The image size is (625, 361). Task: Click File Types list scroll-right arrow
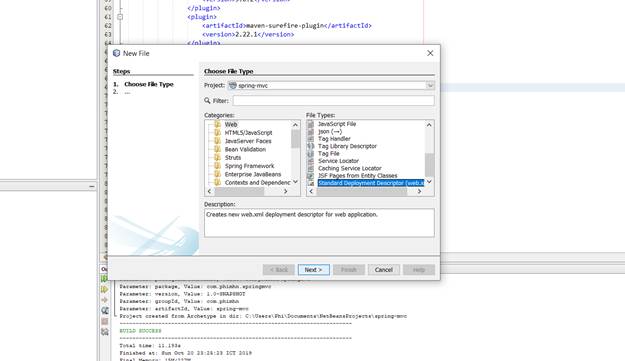pos(419,191)
